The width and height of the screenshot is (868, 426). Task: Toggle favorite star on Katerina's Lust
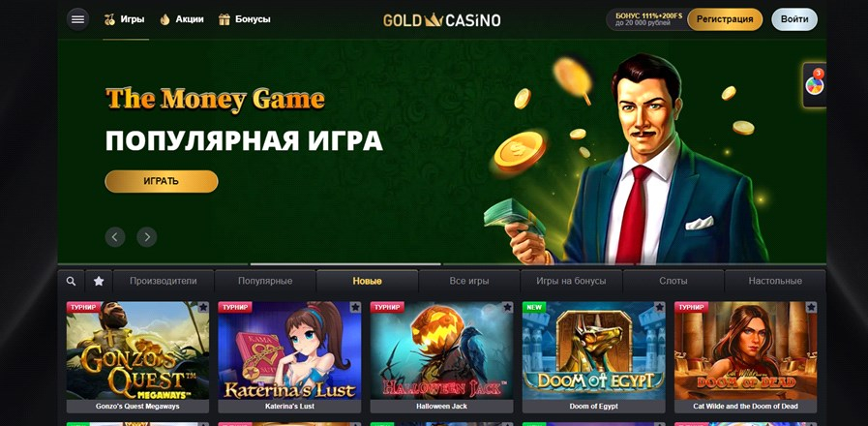(x=355, y=308)
